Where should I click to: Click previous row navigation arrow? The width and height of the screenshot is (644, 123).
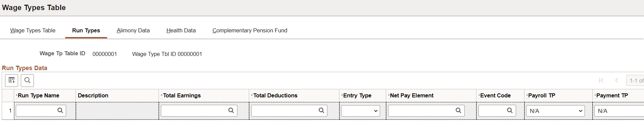tap(617, 80)
